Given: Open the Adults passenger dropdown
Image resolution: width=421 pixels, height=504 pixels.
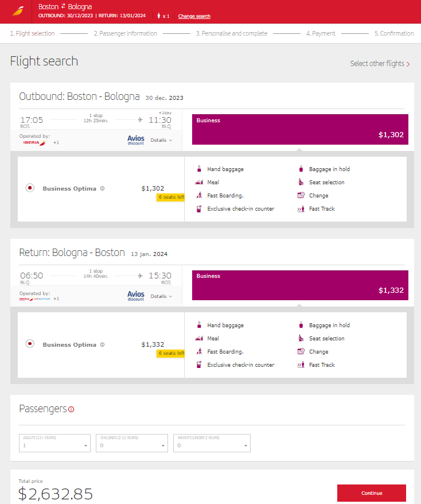Looking at the screenshot, I should (54, 443).
